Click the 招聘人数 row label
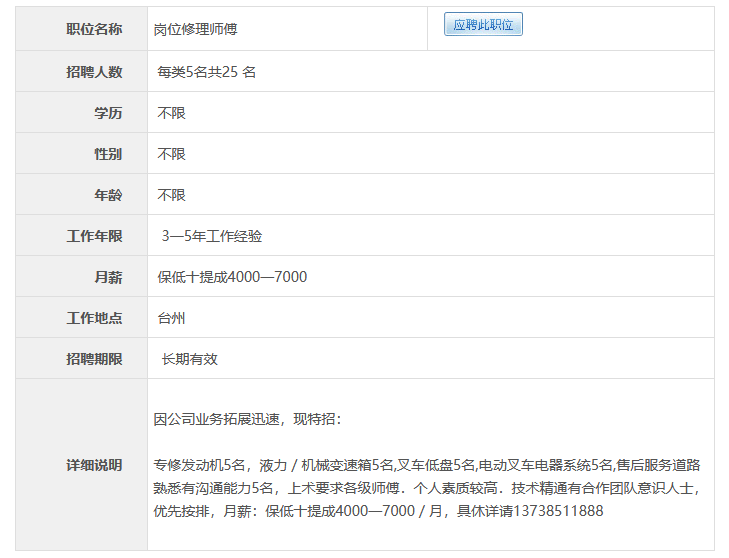 point(94,72)
